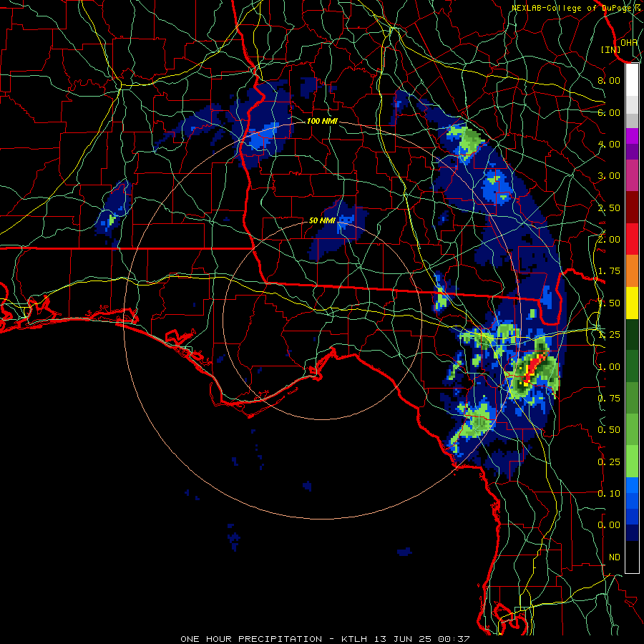Click the 1.50 legend value
Screen dimensions: 644x644
[609, 303]
